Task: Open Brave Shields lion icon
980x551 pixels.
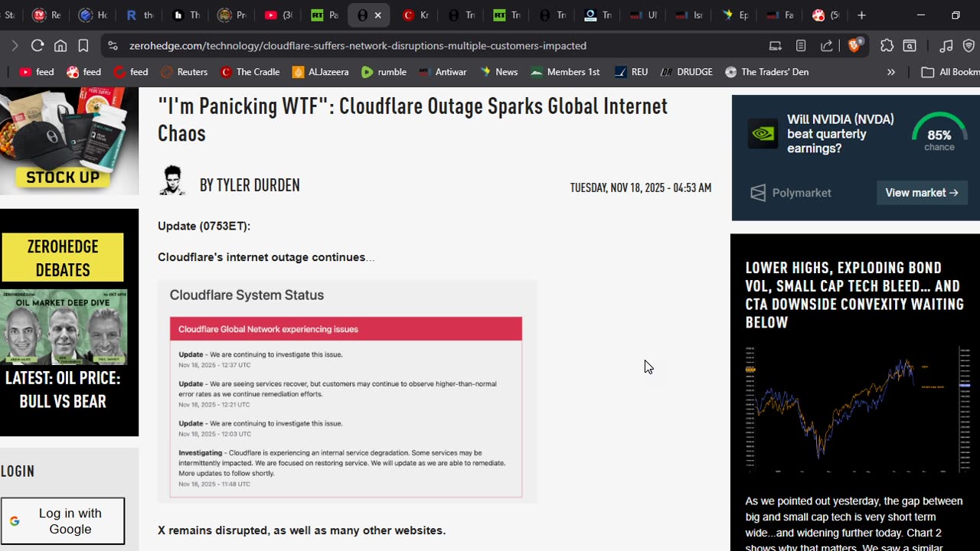Action: point(854,45)
